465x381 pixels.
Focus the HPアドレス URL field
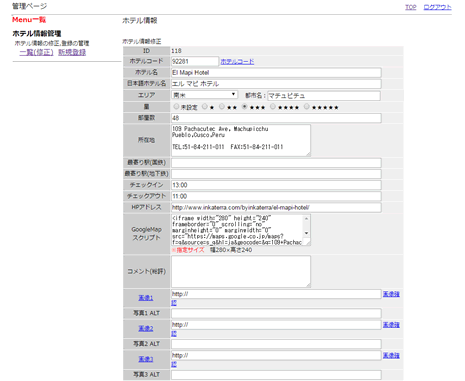point(276,207)
